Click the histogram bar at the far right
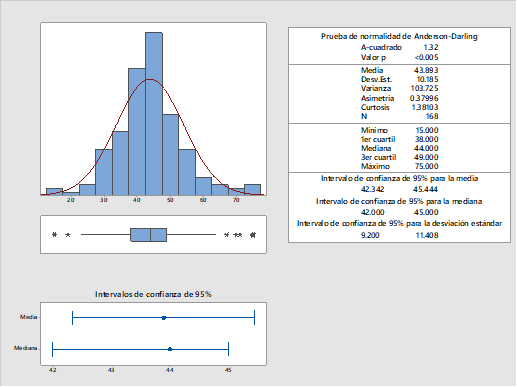 (x=252, y=190)
